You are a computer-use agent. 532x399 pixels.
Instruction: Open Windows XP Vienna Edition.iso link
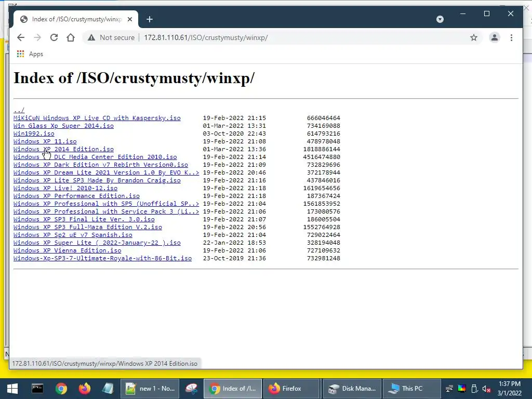(67, 251)
